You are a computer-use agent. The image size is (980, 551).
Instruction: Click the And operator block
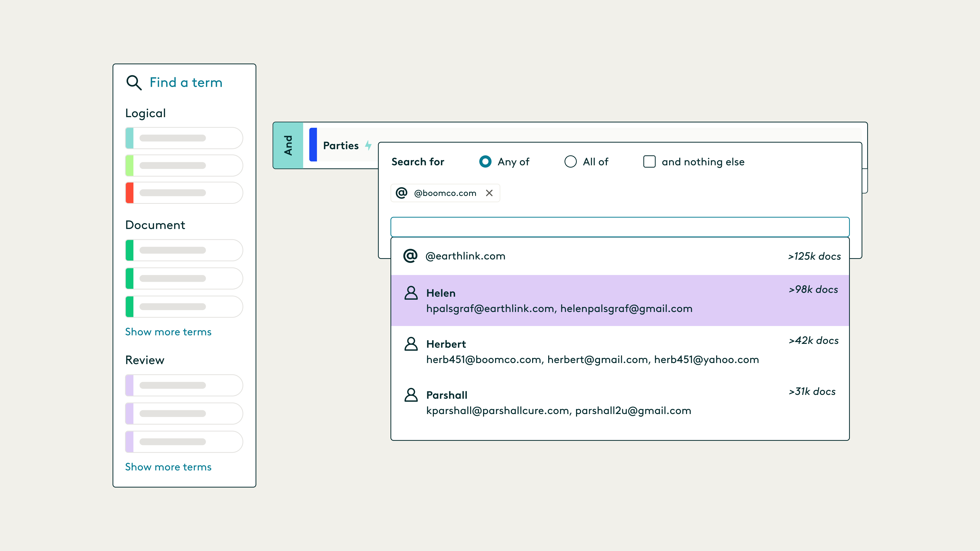click(288, 146)
